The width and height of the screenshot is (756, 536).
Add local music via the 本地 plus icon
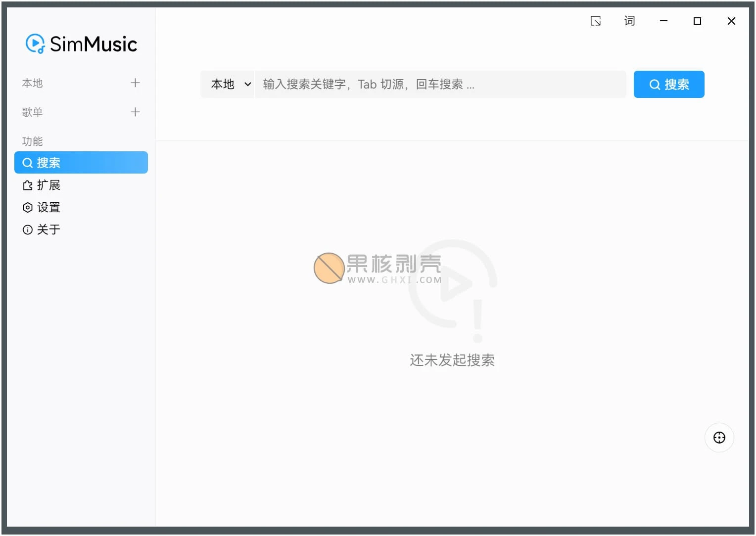pyautogui.click(x=135, y=83)
